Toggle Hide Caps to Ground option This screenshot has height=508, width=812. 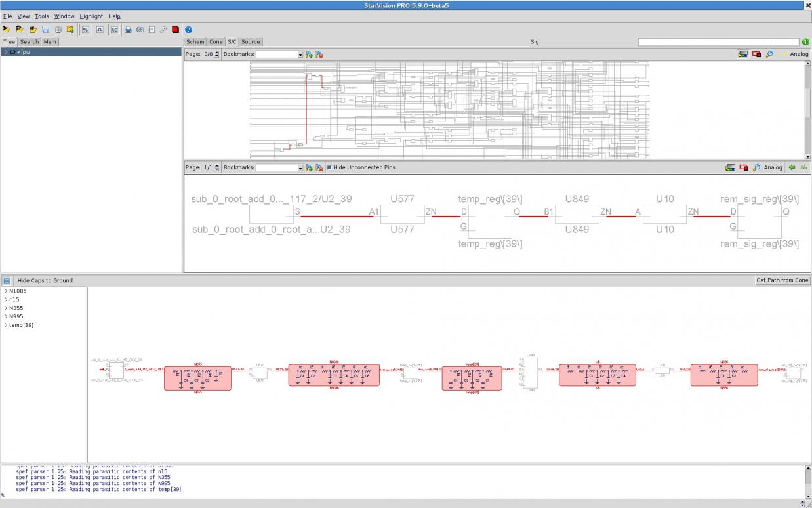[45, 280]
